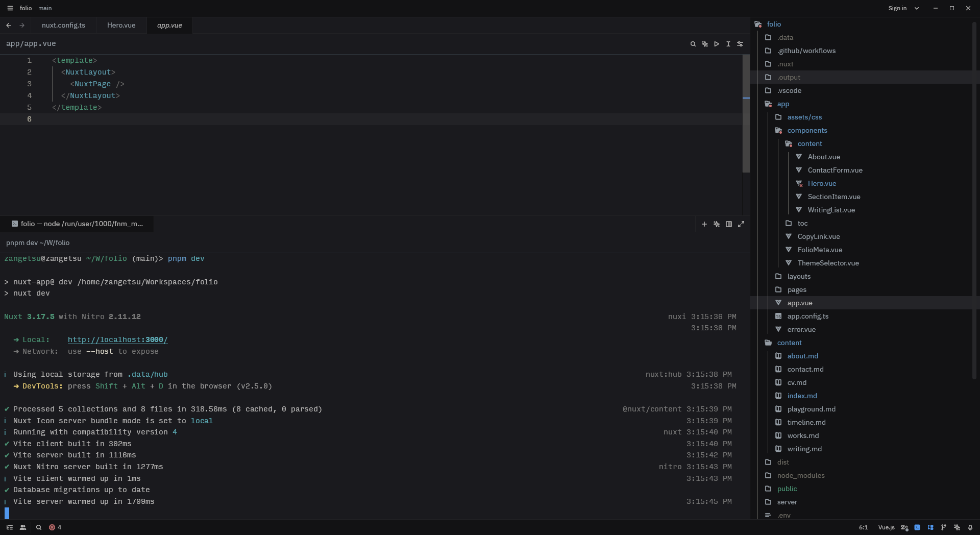980x535 pixels.
Task: Open the git panel branch icon
Action: (943, 527)
